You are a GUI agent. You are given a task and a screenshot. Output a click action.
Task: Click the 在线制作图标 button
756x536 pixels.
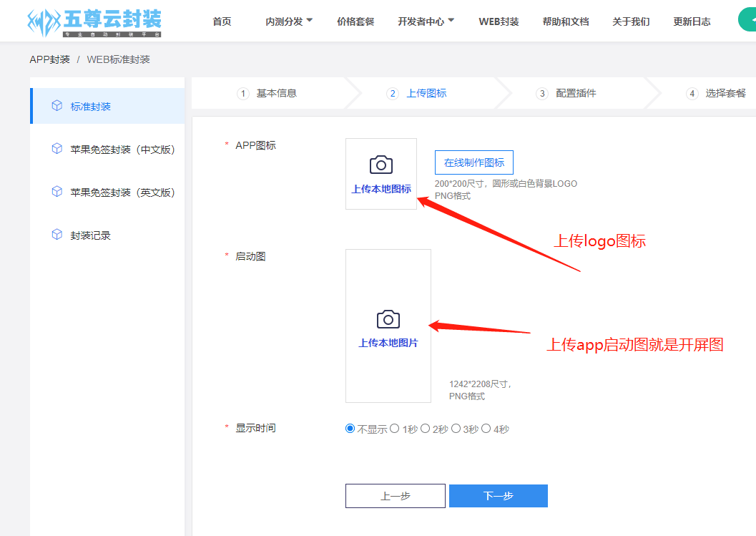pos(473,162)
